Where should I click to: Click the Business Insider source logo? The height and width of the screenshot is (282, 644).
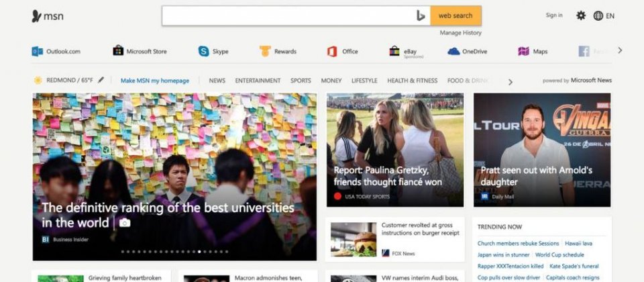pos(45,239)
